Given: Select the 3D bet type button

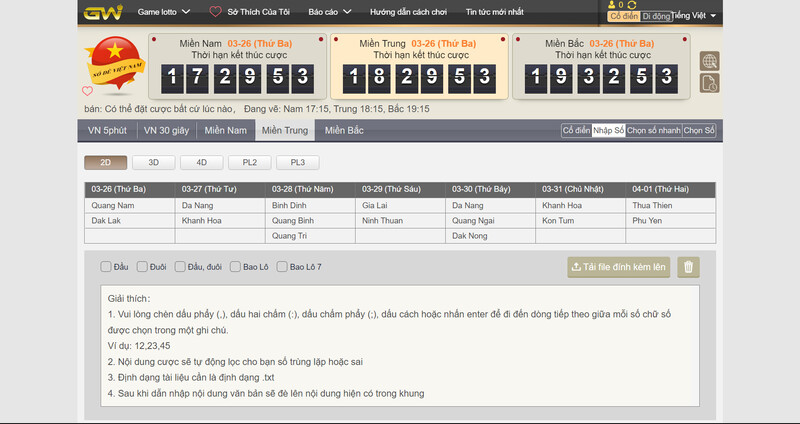Looking at the screenshot, I should pos(153,162).
